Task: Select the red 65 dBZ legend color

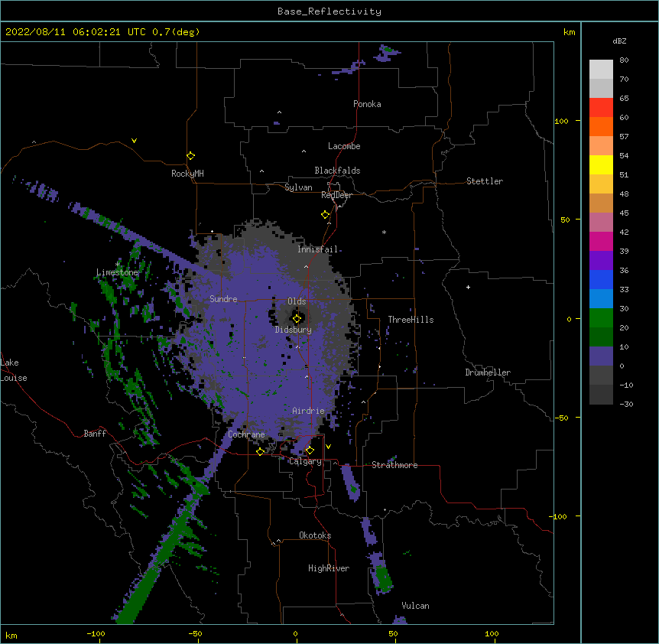Action: click(x=601, y=107)
